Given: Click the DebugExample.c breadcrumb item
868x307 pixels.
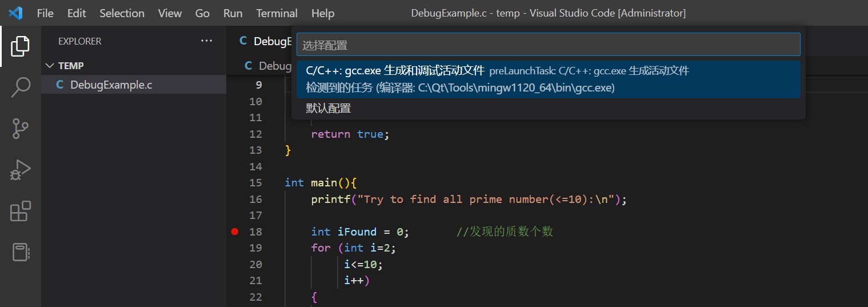Looking at the screenshot, I should coord(268,66).
